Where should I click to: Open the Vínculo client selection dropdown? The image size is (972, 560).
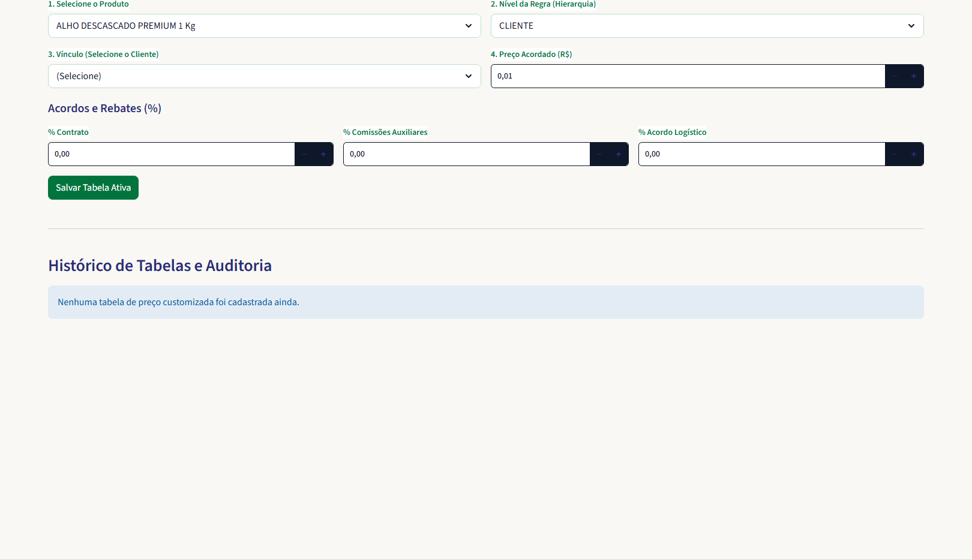click(x=265, y=76)
